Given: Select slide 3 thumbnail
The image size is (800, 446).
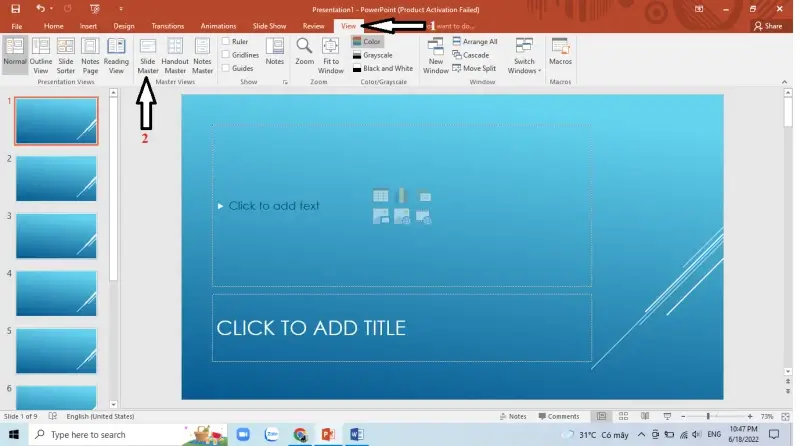Looking at the screenshot, I should [56, 234].
